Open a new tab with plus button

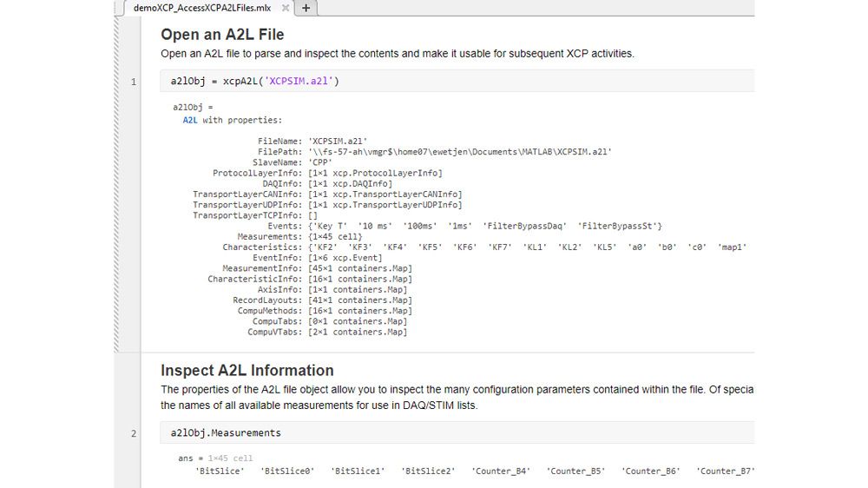(306, 8)
